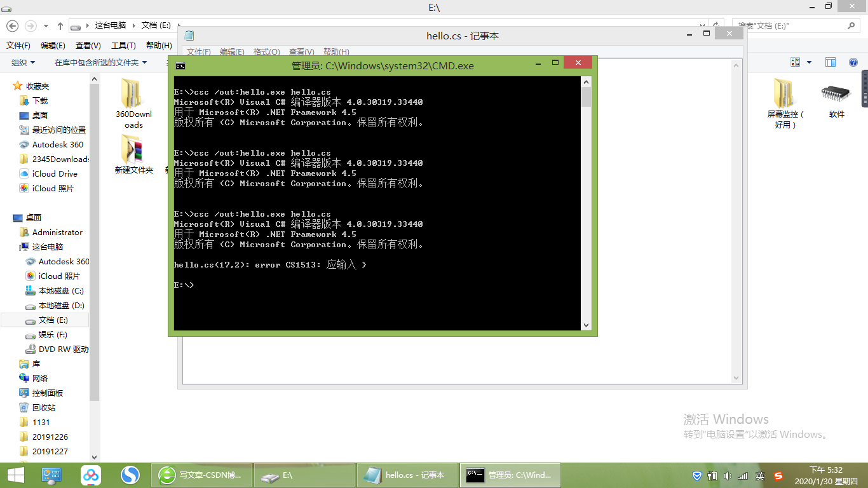Switch to 写文章-CSDN博客 taskbar window
This screenshot has height=488, width=868.
[x=201, y=475]
